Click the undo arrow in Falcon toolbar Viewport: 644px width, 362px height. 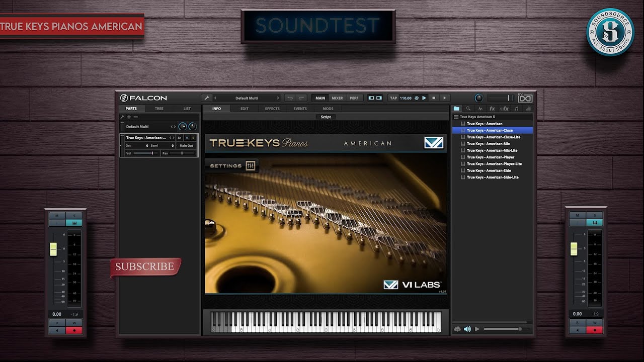point(290,98)
